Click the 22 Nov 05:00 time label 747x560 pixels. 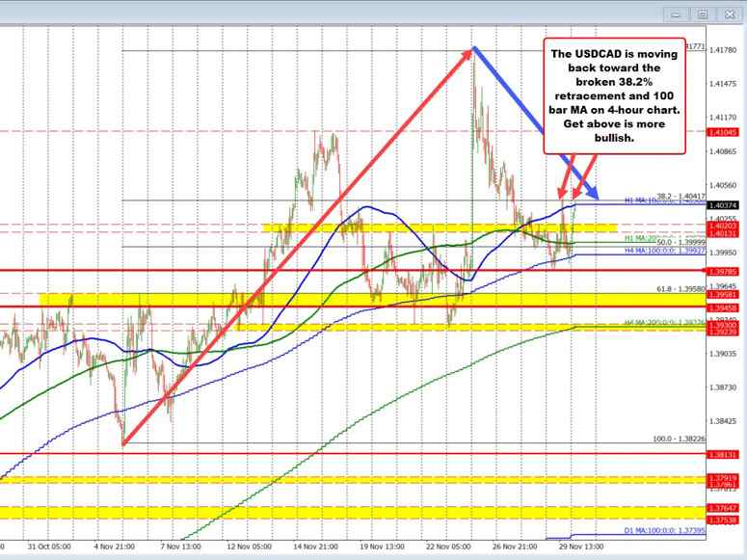(448, 547)
